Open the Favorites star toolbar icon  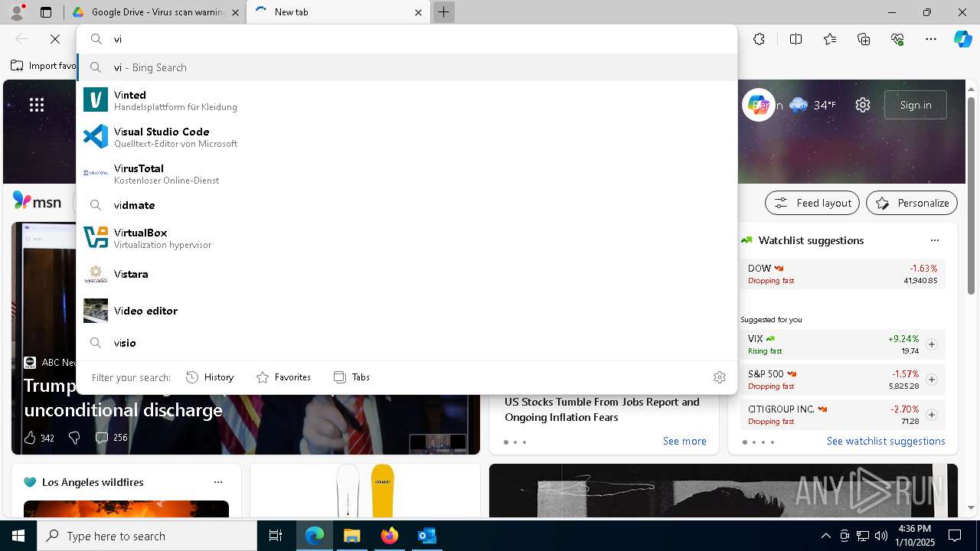click(830, 39)
